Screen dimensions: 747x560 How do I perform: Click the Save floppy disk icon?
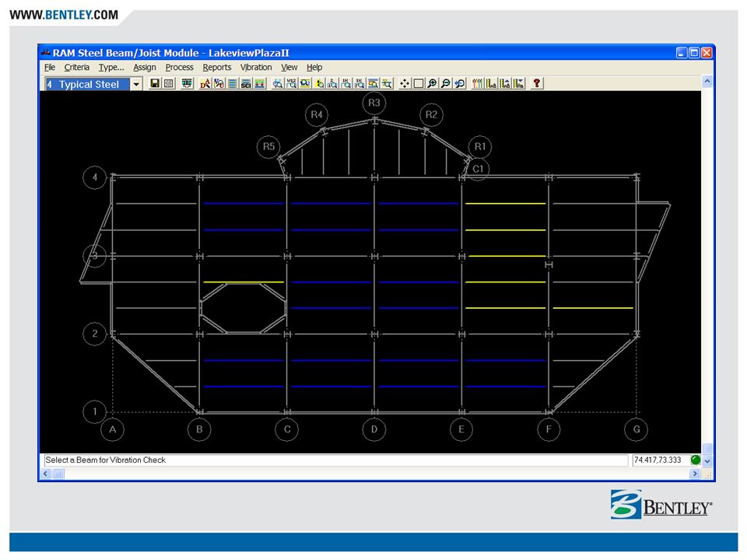(155, 84)
